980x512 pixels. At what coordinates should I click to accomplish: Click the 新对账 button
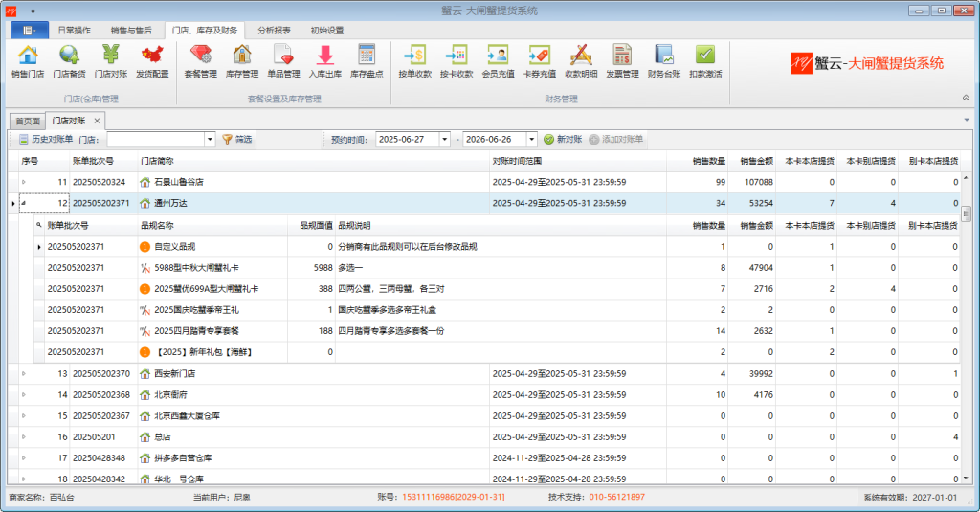[563, 140]
